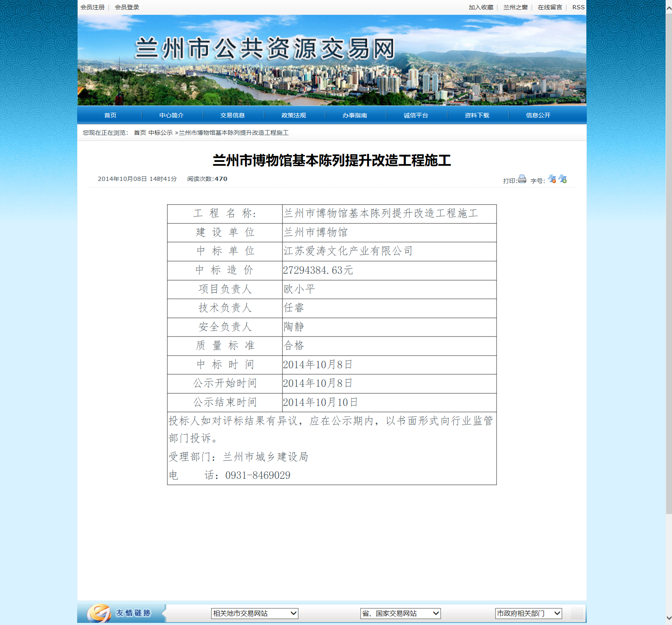
Task: Open the 中心简介 menu item
Action: coord(171,115)
